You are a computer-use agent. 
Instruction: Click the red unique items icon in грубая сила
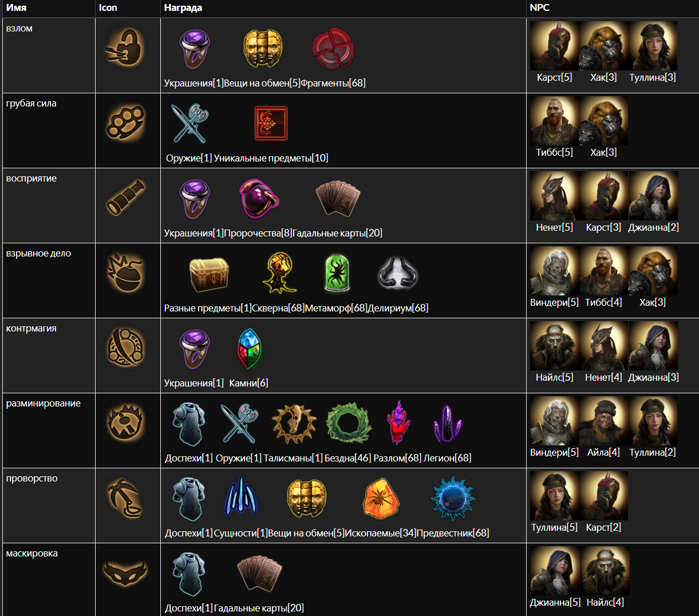(271, 123)
